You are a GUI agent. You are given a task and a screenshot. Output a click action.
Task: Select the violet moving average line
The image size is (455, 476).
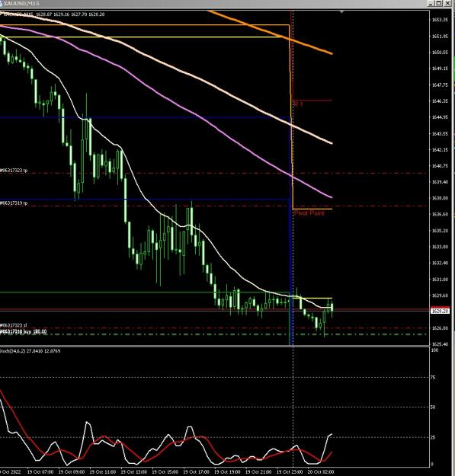tap(213, 123)
